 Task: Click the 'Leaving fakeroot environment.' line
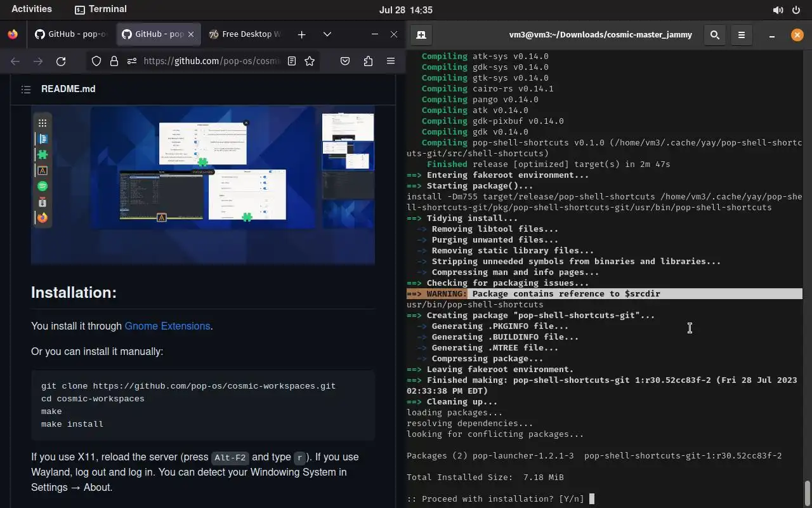490,370
